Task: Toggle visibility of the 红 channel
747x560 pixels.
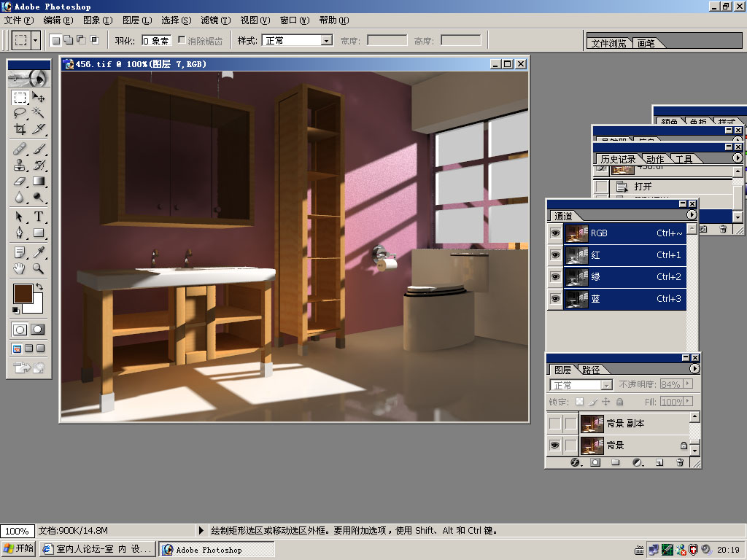Action: (555, 254)
